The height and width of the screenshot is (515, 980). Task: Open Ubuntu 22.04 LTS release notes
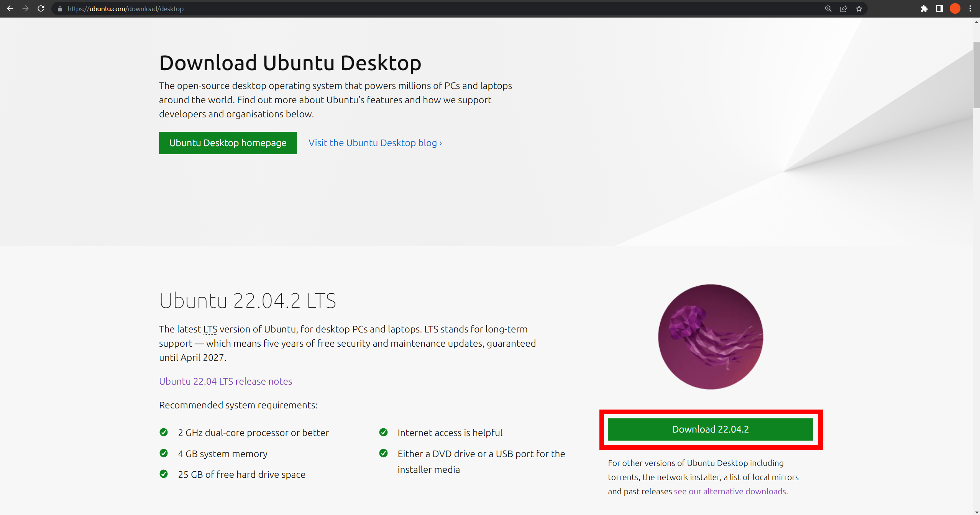point(225,381)
